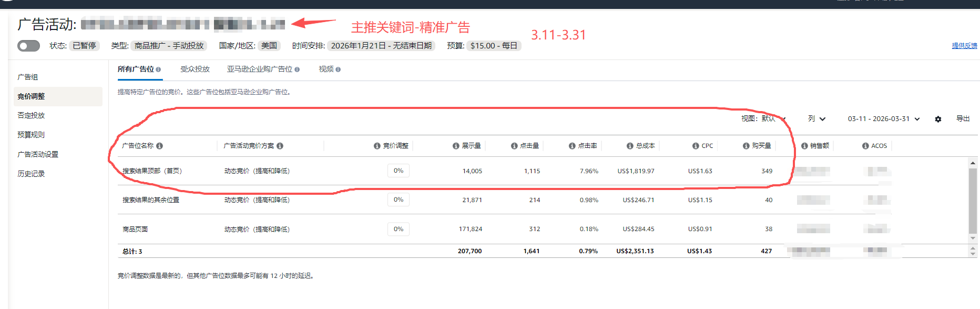Click info icon before 展示量 column header

[456, 146]
